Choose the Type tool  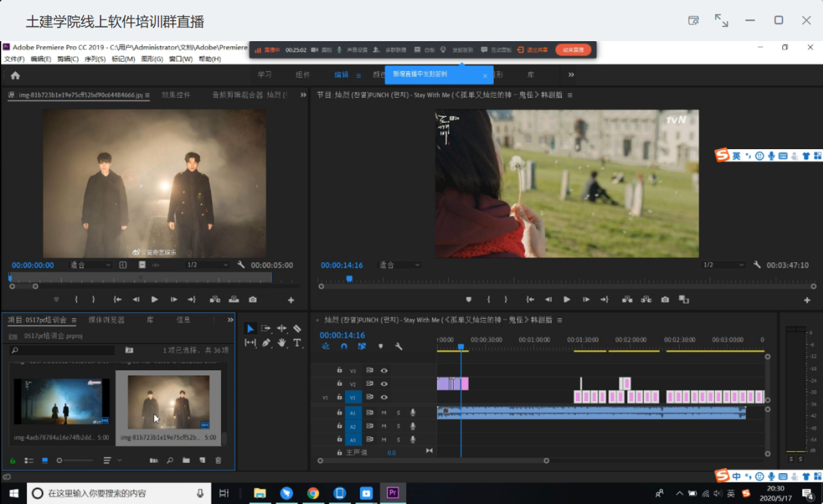click(297, 343)
